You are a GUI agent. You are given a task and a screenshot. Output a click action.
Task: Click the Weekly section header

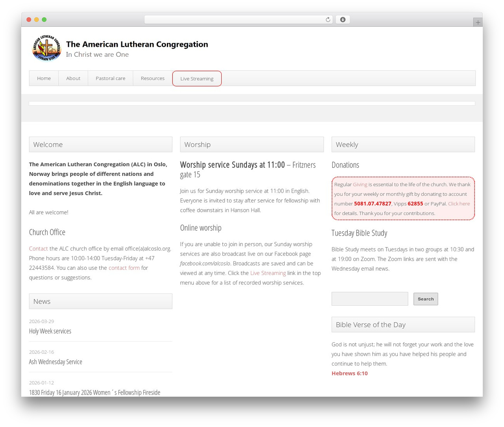[403, 145]
